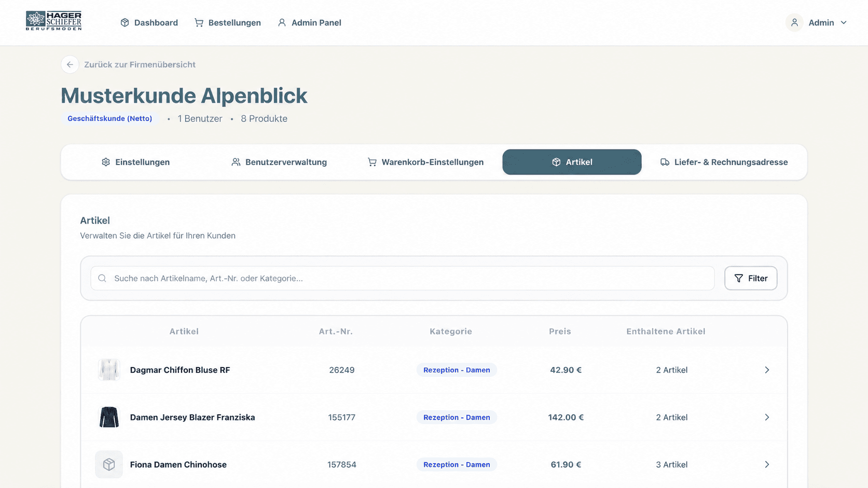This screenshot has width=868, height=488.
Task: Click the back arrow icon button
Action: (x=70, y=64)
